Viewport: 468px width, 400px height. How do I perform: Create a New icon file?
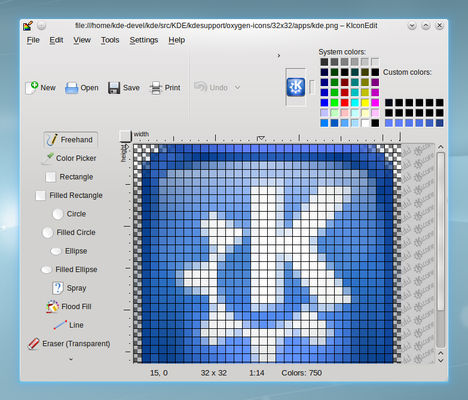click(x=40, y=88)
